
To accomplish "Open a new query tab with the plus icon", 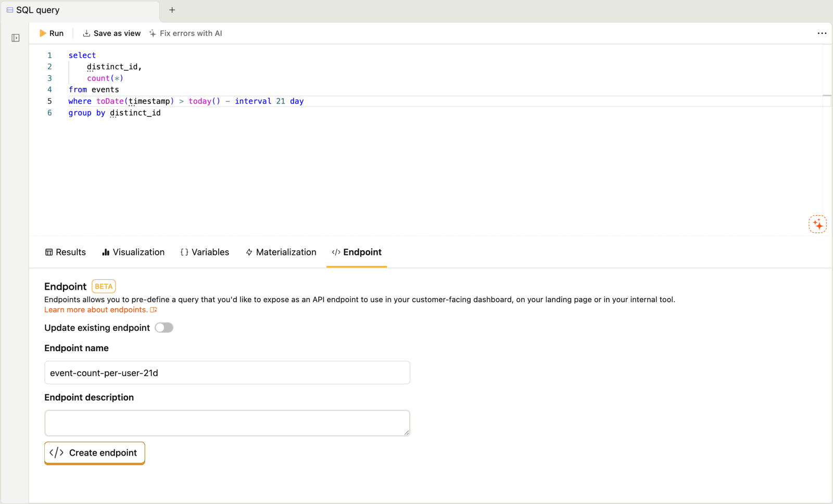I will click(x=172, y=10).
